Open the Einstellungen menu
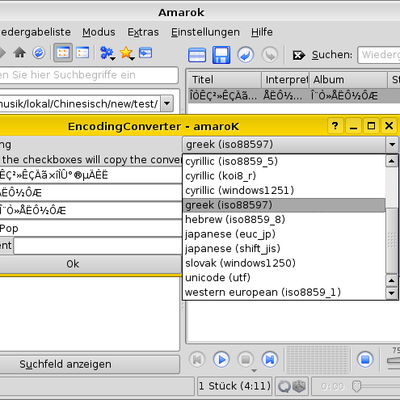This screenshot has height=400, width=400. 205,32
